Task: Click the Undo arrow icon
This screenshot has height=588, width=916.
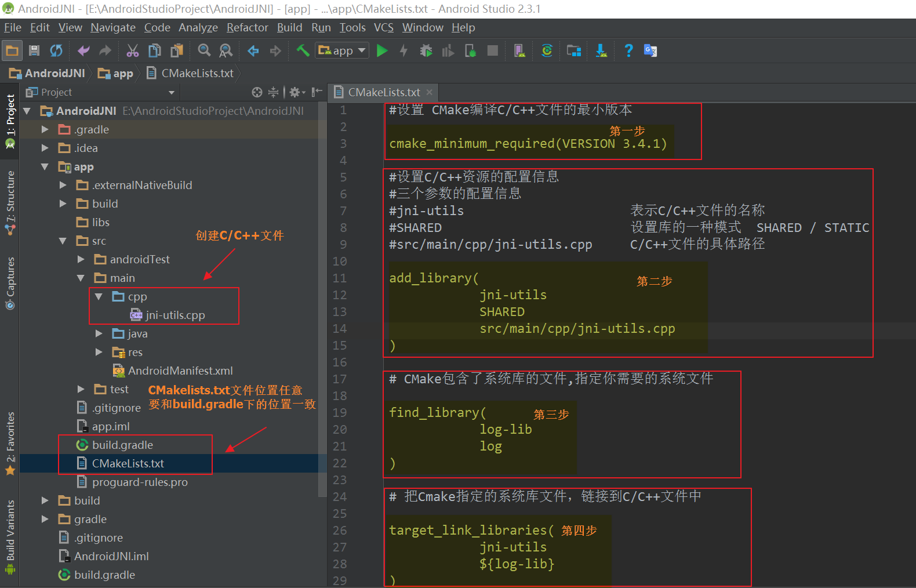Action: point(83,51)
